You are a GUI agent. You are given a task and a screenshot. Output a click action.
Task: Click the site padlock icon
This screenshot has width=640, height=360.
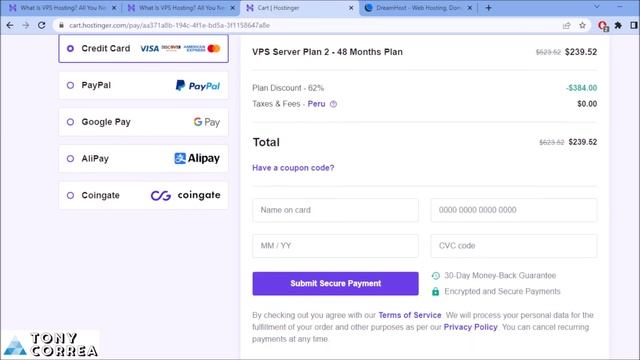[x=61, y=25]
